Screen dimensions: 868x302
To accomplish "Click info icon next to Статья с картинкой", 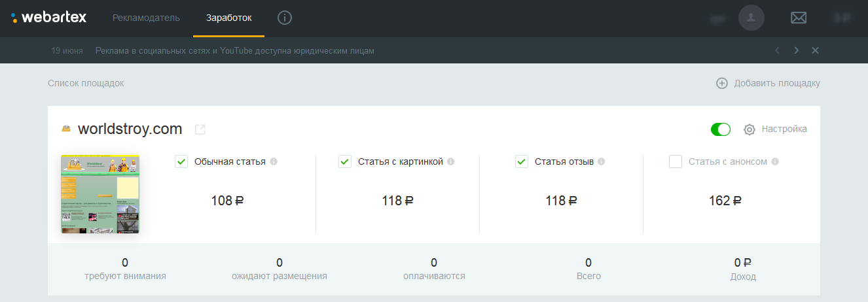I will point(451,161).
